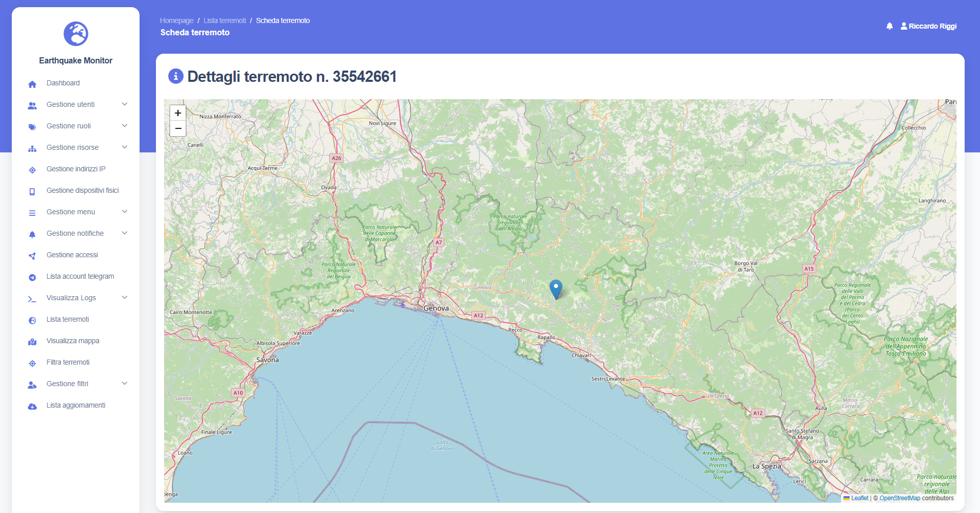This screenshot has height=513, width=980.
Task: Click the Lista terremoti breadcrumb link
Action: click(224, 20)
